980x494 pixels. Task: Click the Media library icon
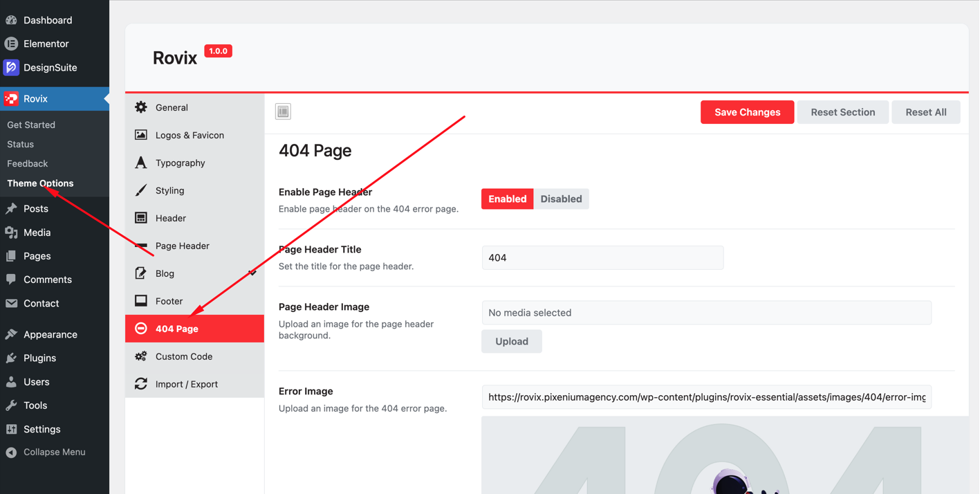tap(11, 232)
